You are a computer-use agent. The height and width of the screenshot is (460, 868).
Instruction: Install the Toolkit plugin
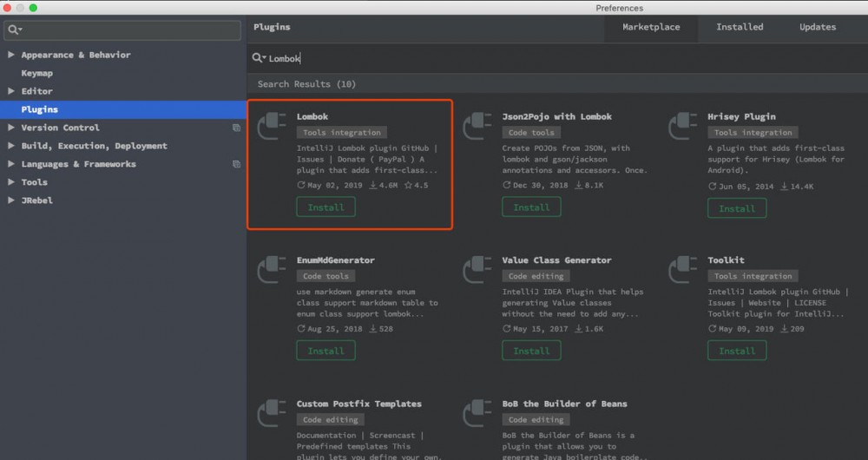click(737, 351)
